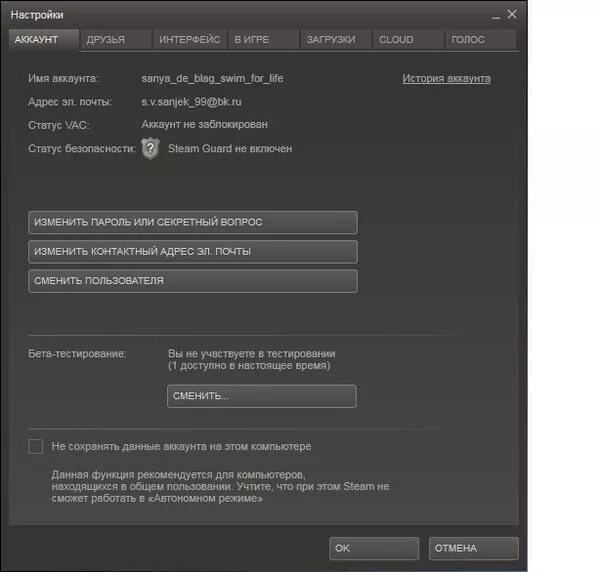This screenshot has width=600, height=572.
Task: Close the Настройки window
Action: 512,15
